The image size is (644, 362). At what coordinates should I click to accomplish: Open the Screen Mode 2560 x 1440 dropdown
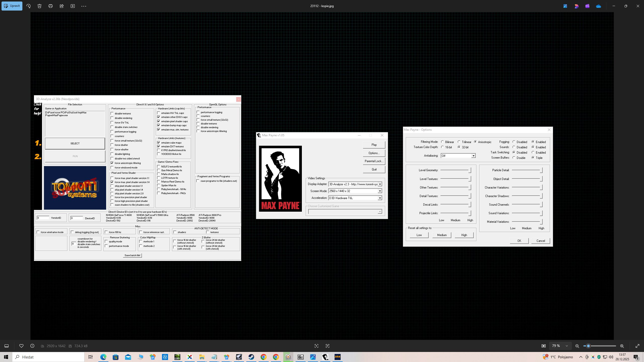click(380, 191)
